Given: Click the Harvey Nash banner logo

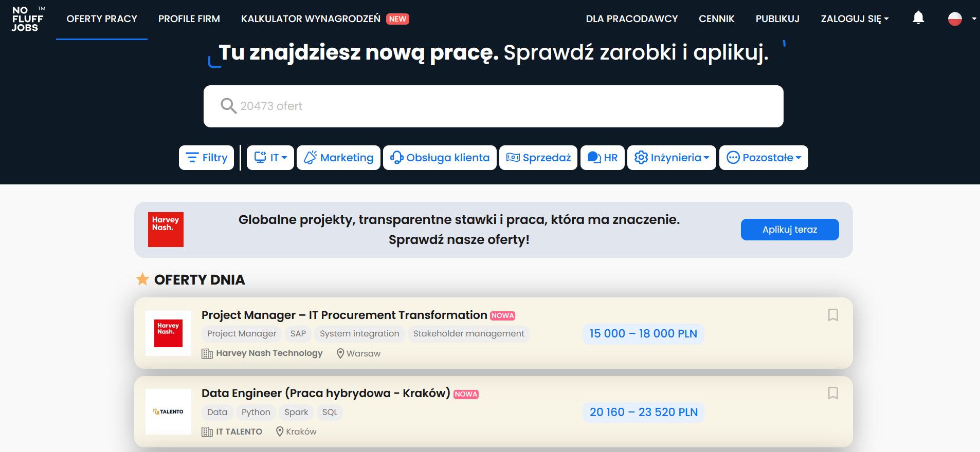Looking at the screenshot, I should tap(166, 230).
